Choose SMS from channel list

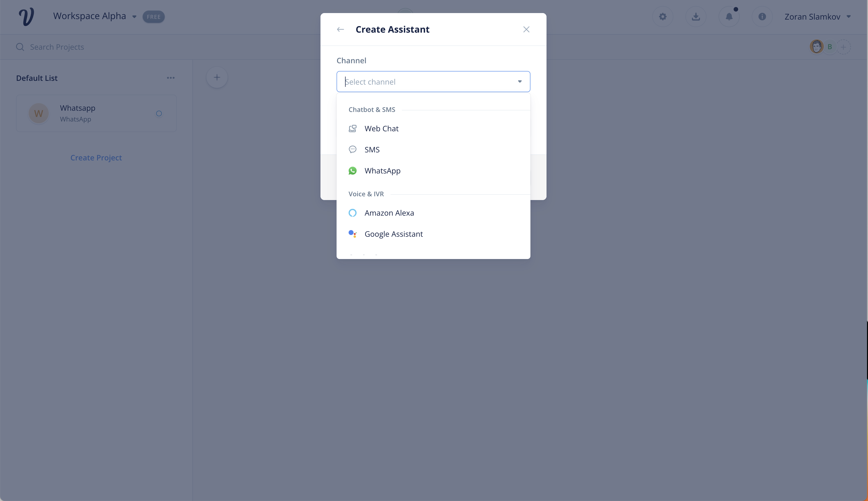coord(372,150)
